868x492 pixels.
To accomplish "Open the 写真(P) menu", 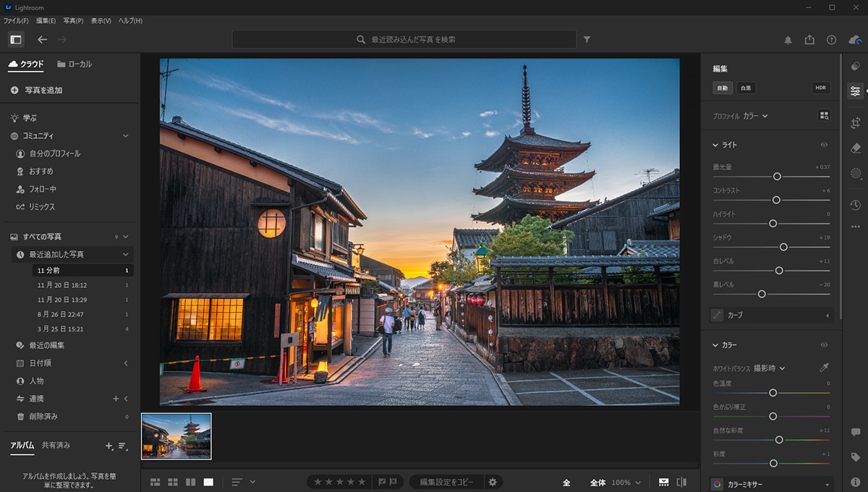I will [x=73, y=21].
